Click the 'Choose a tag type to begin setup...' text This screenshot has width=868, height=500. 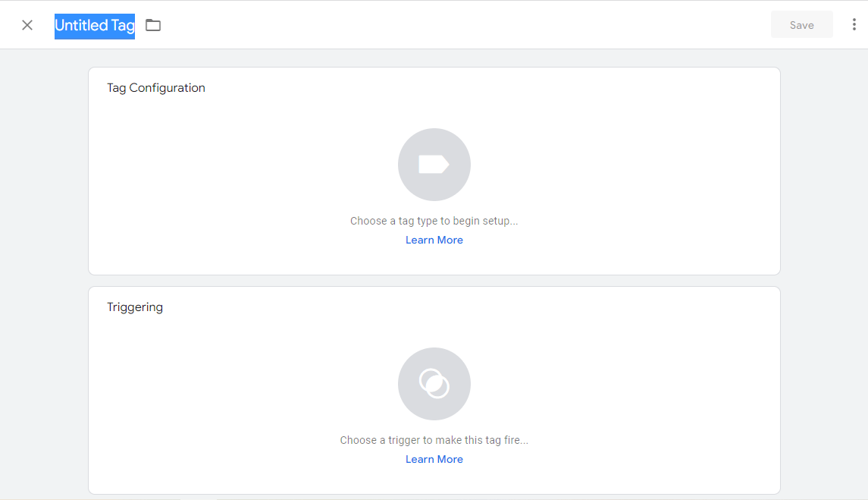434,221
